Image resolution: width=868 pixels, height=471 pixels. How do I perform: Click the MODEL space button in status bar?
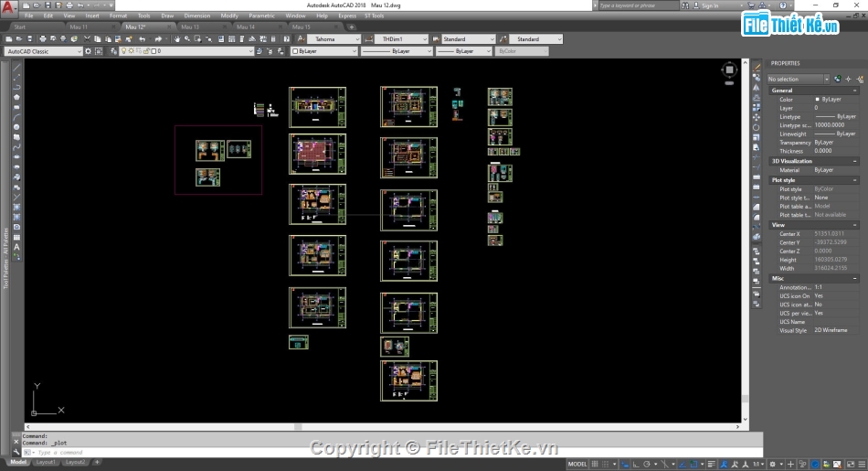pyautogui.click(x=577, y=464)
